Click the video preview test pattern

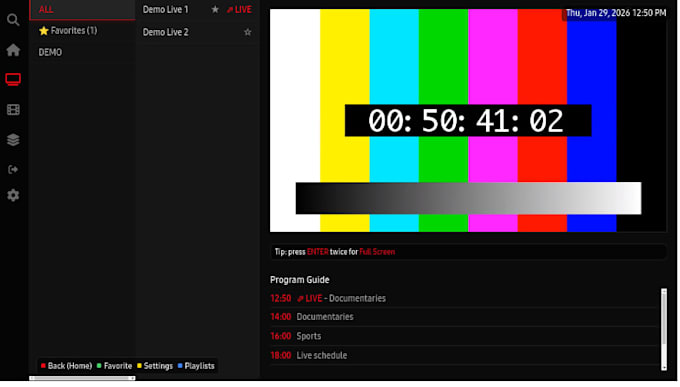tap(468, 120)
